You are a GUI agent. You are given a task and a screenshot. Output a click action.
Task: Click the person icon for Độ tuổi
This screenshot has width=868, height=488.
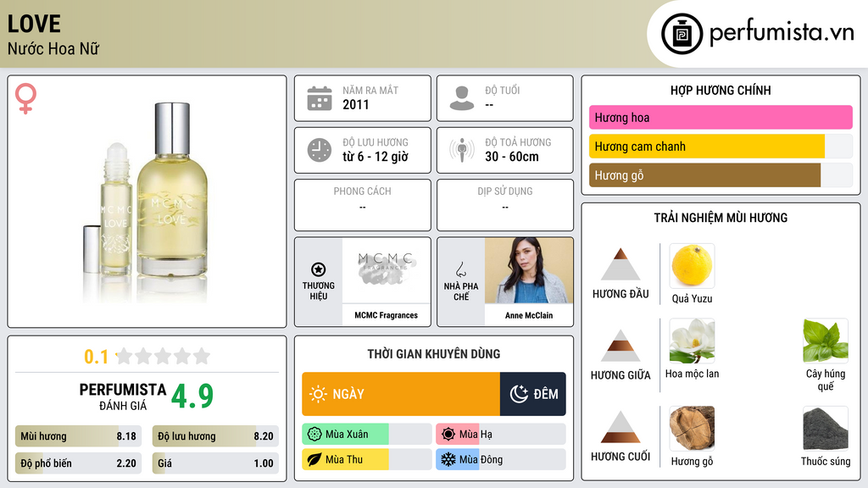[462, 98]
